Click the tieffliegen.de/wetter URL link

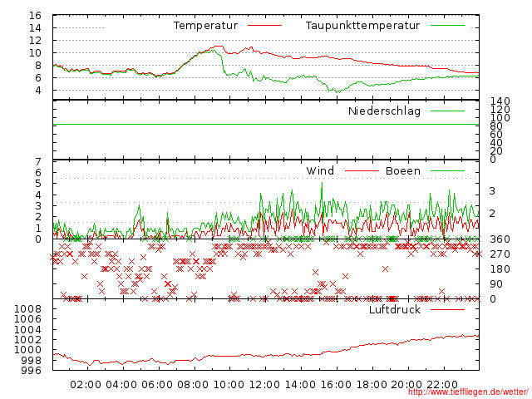468,392
